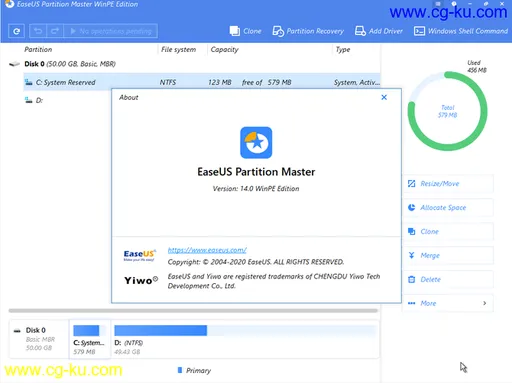Close the About dialog
The width and height of the screenshot is (512, 383).
pos(384,97)
